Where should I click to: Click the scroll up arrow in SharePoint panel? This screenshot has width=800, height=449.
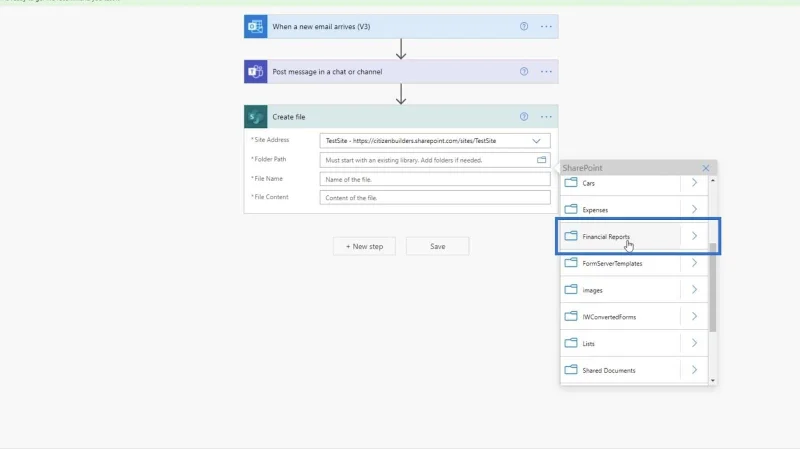pyautogui.click(x=713, y=180)
